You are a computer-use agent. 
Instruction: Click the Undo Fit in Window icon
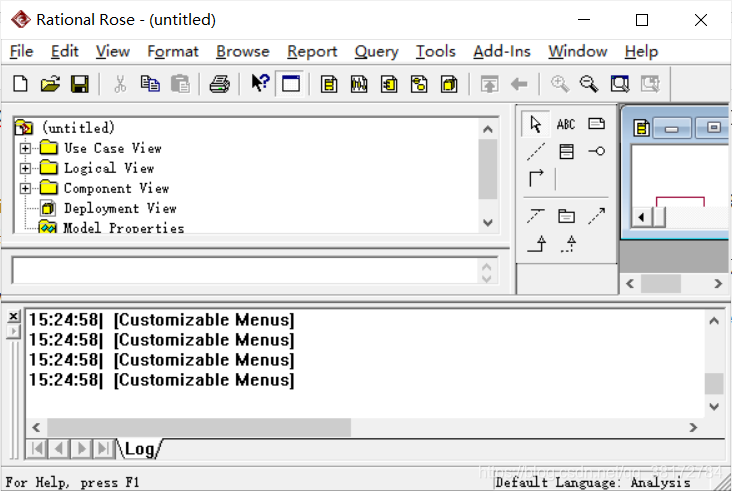click(x=650, y=84)
